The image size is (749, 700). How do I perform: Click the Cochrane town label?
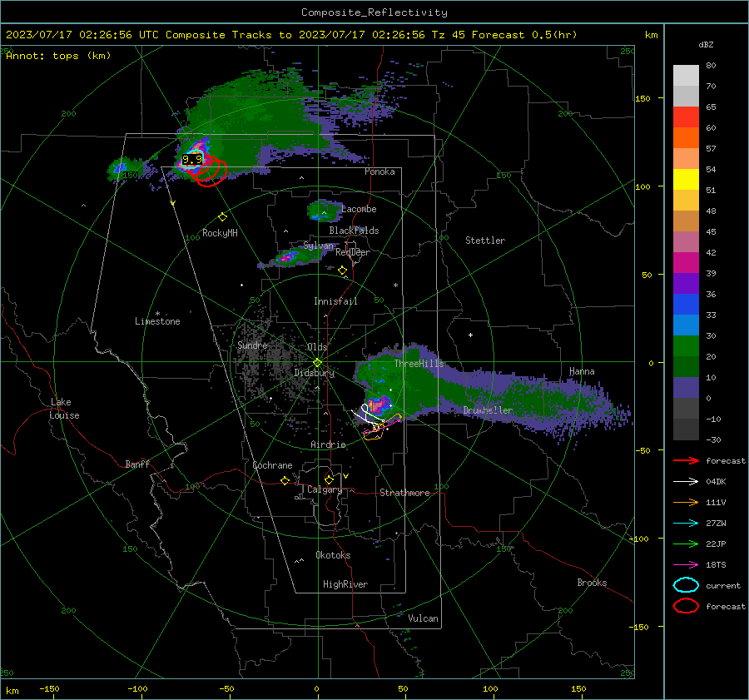coord(272,465)
